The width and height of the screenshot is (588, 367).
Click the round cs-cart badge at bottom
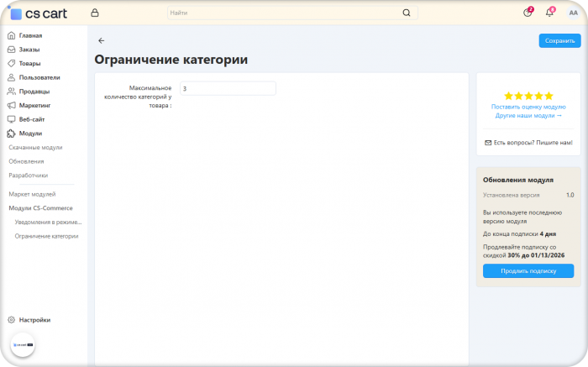tap(23, 345)
